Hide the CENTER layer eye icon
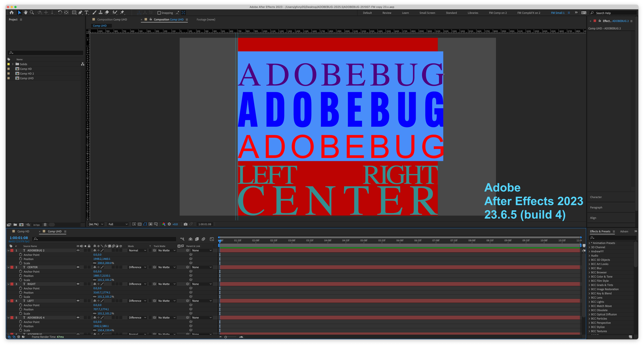Image resolution: width=644 pixels, height=346 pixels. [78, 267]
